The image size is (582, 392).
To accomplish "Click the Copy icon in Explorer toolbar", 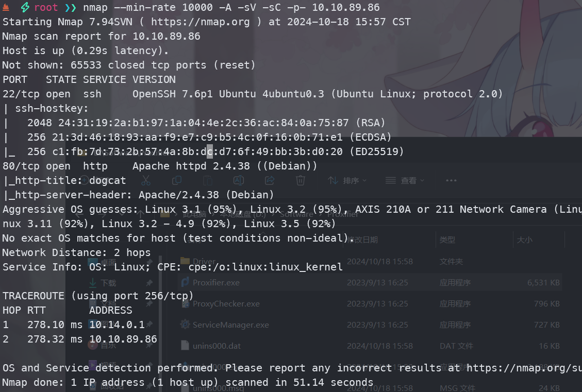I will (x=176, y=180).
